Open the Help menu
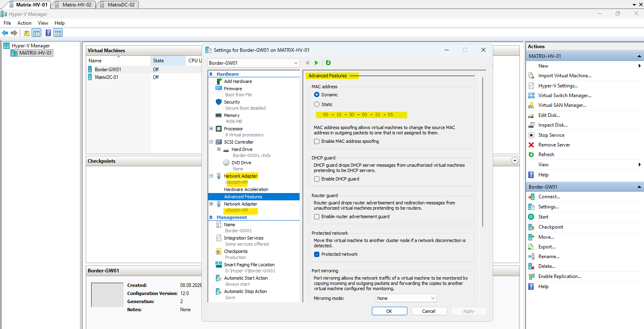Screen dimensions: 644x329 [x=59, y=23]
